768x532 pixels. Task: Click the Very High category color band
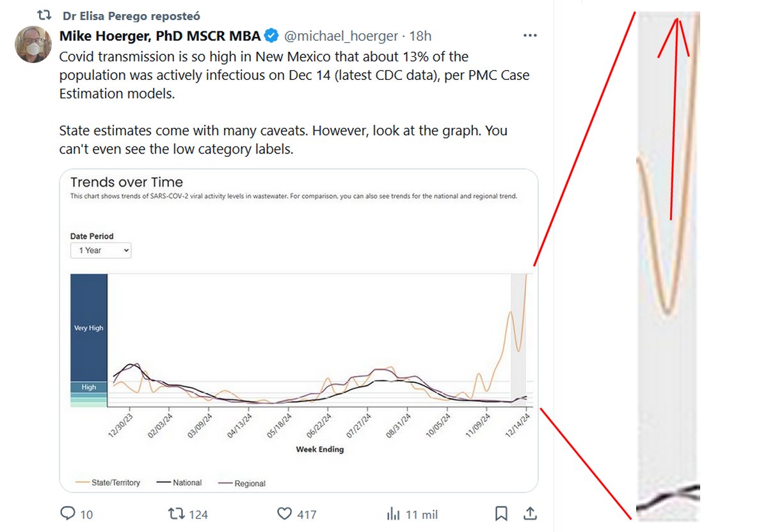point(88,327)
